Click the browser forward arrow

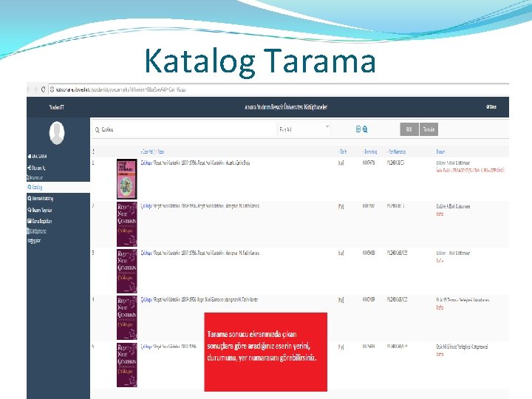pos(36,89)
